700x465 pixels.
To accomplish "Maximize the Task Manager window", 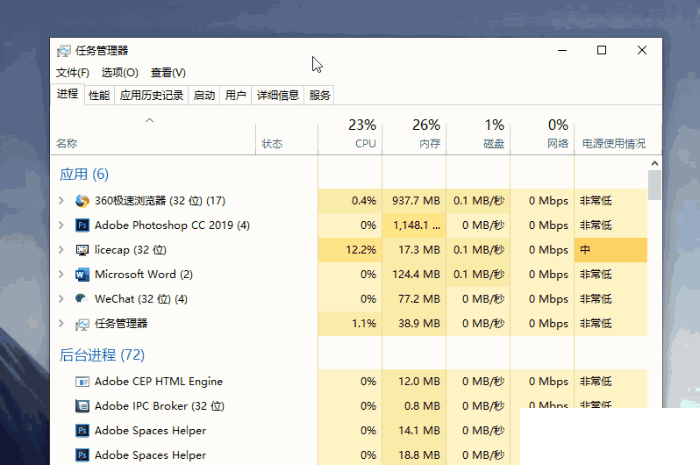I will pos(601,50).
